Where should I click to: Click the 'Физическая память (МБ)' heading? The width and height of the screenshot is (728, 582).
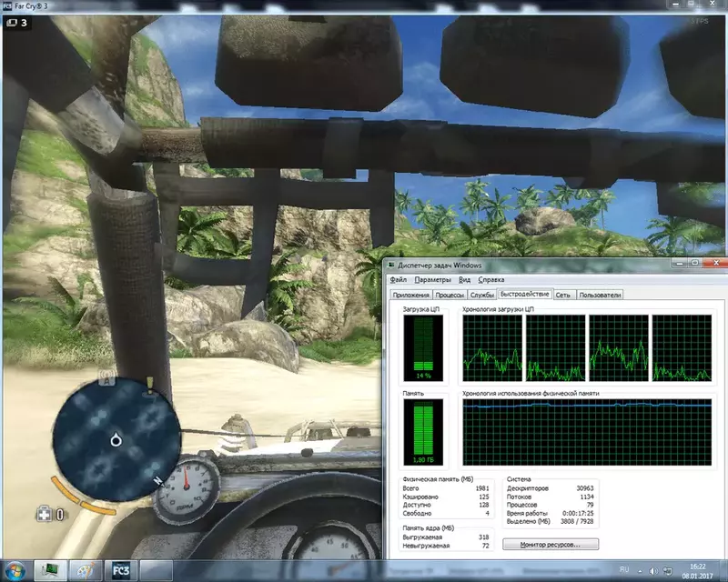pyautogui.click(x=438, y=479)
